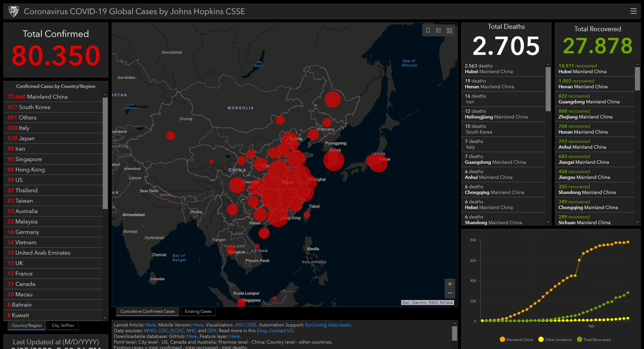Zoom out on the map with minus

[450, 293]
